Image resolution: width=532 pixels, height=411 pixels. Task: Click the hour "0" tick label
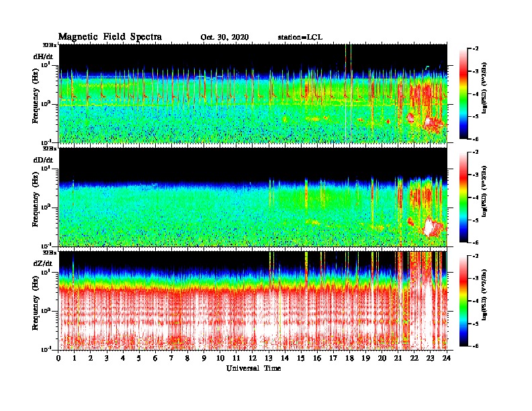tap(58, 358)
